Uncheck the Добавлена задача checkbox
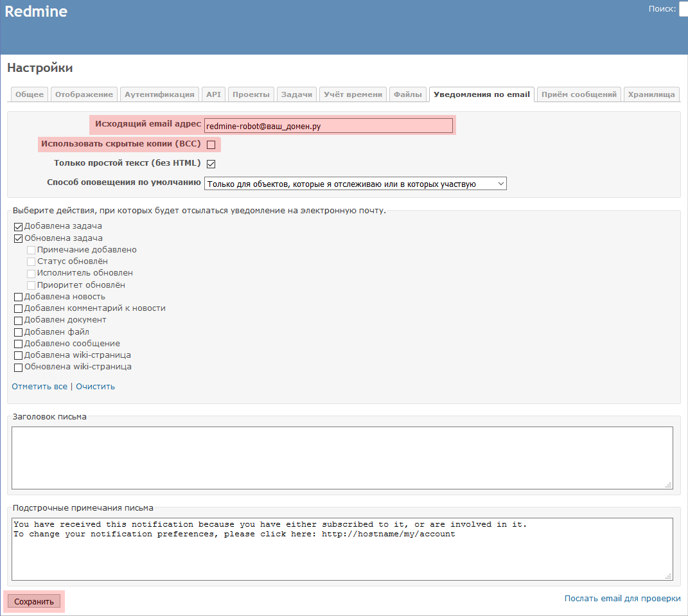Image resolution: width=688 pixels, height=616 pixels. coord(18,227)
